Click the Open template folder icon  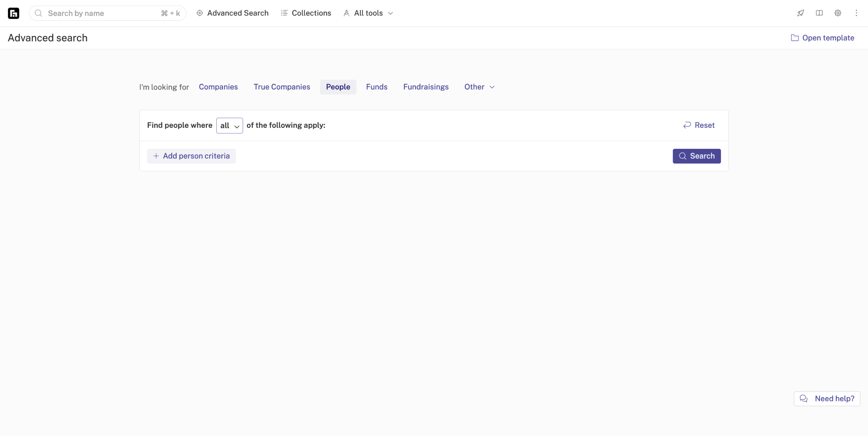coord(795,38)
